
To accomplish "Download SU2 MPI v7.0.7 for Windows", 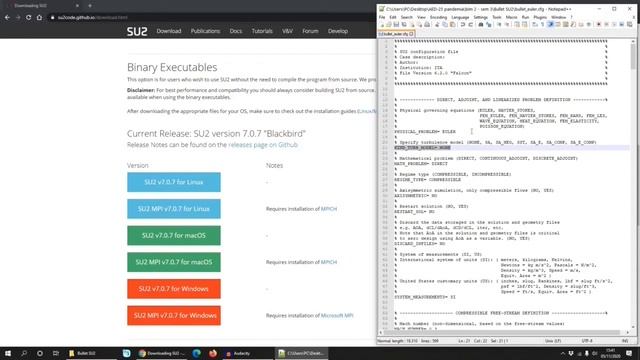I will tap(174, 316).
